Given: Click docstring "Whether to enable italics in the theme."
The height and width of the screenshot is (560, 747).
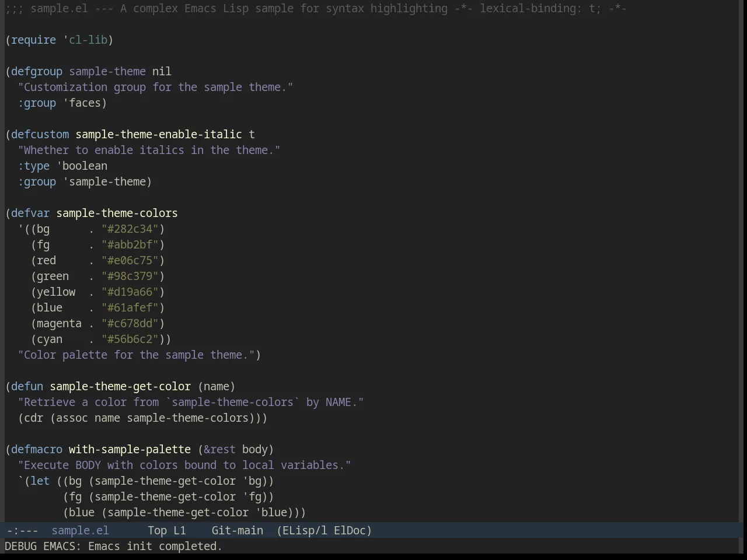Looking at the screenshot, I should click(149, 150).
